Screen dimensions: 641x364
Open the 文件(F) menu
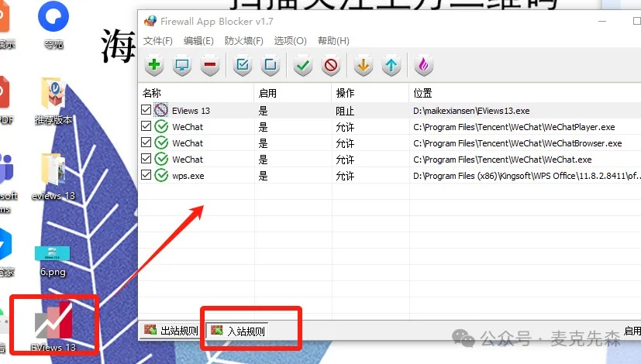coord(158,41)
